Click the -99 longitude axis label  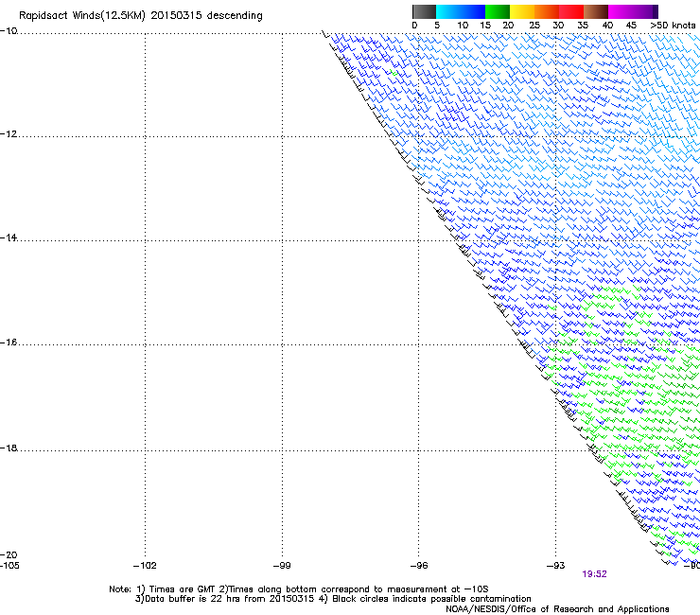pos(282,566)
